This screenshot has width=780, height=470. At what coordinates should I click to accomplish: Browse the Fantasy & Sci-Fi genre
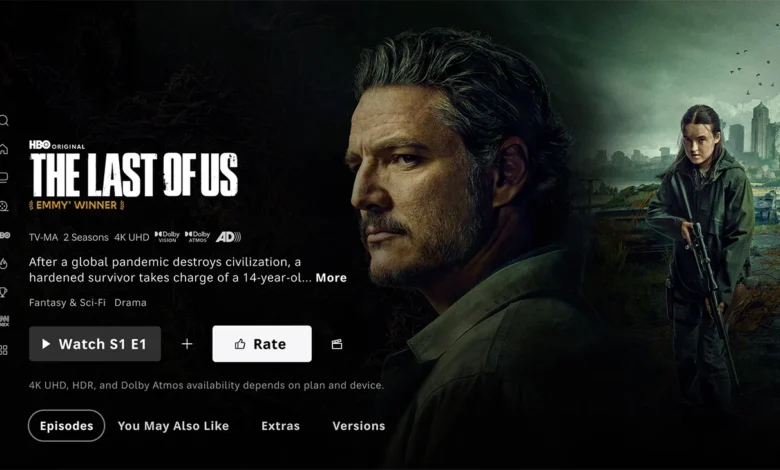click(67, 302)
